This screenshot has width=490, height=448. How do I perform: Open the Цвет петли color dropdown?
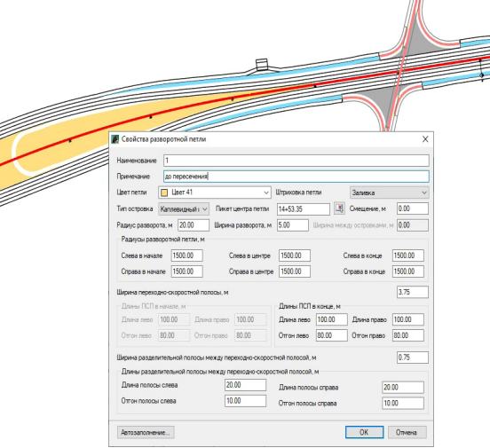pyautogui.click(x=215, y=193)
